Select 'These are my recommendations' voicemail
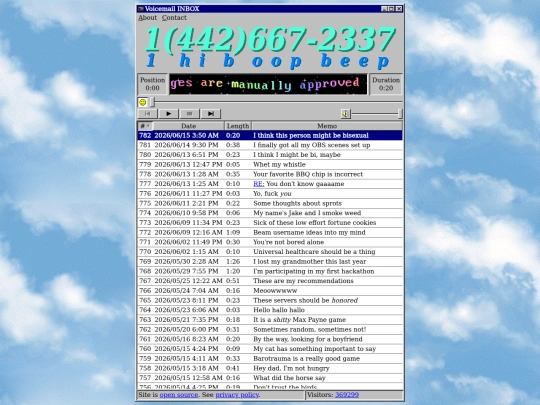This screenshot has width=540, height=405. click(x=270, y=281)
